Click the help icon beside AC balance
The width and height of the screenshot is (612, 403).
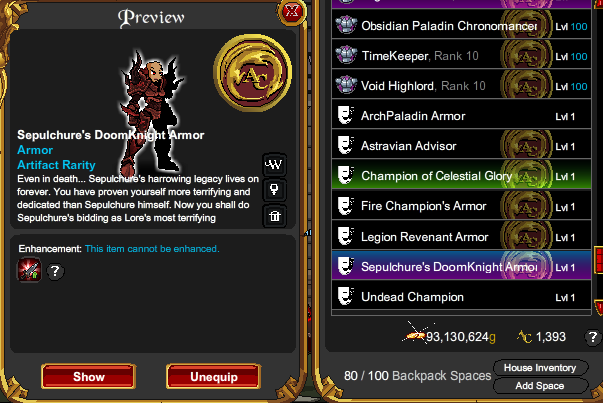[x=592, y=337]
